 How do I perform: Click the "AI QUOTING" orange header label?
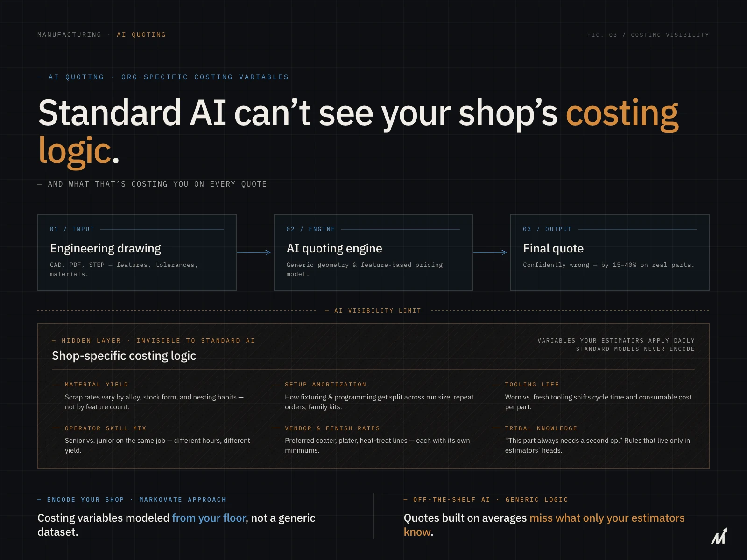pyautogui.click(x=141, y=35)
